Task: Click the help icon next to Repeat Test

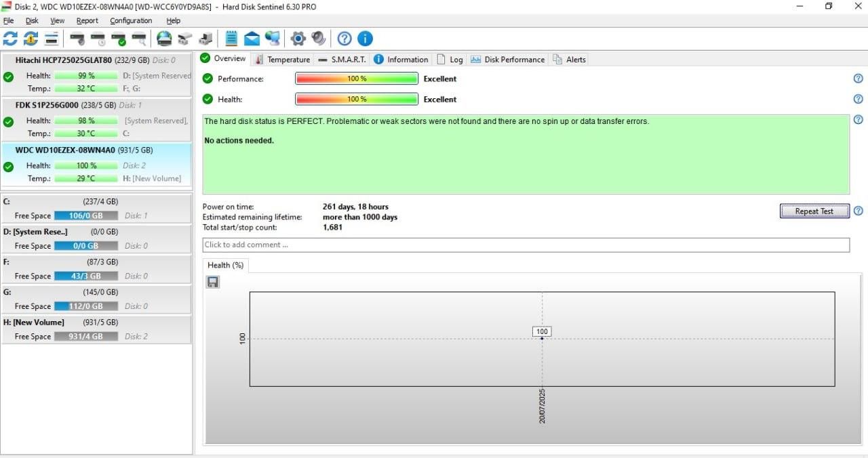Action: (858, 211)
